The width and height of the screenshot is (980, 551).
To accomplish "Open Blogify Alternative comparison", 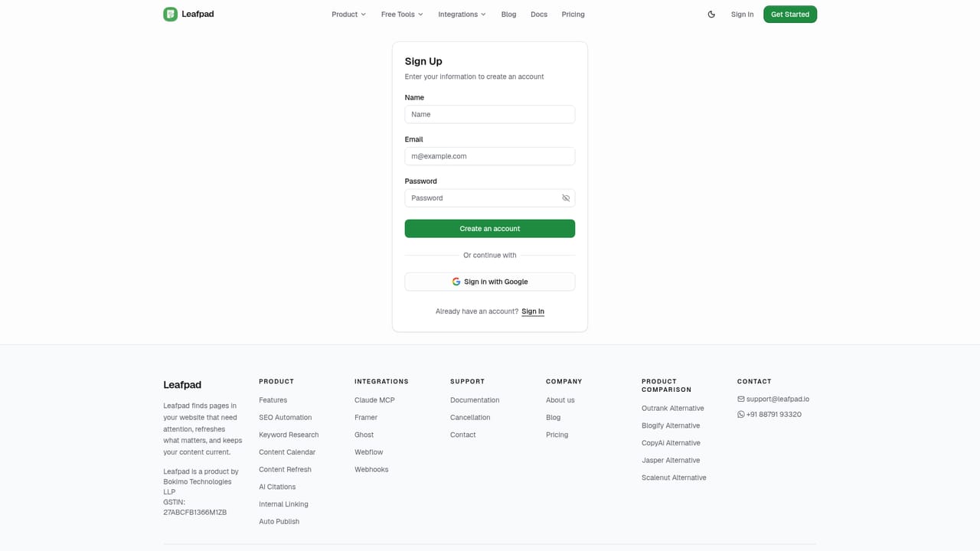I will point(671,425).
